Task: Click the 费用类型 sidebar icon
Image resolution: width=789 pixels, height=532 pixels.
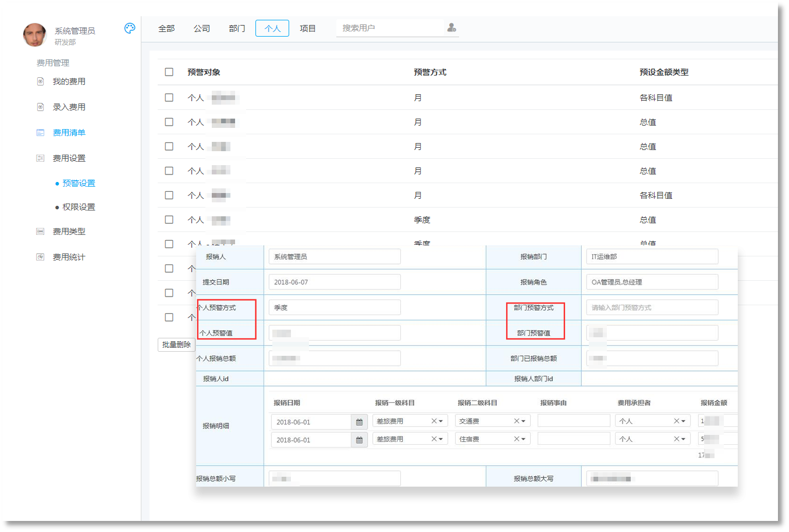Action: (x=40, y=231)
